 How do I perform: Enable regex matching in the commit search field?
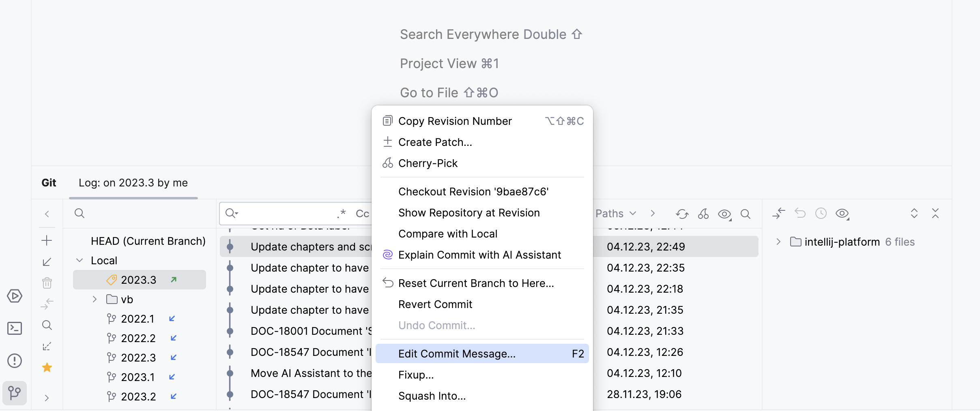click(x=342, y=213)
